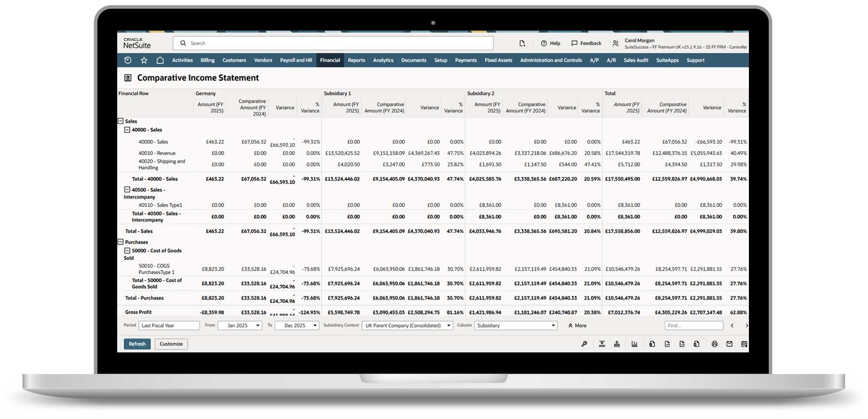Click into the global Search field
The image size is (868, 419).
333,43
